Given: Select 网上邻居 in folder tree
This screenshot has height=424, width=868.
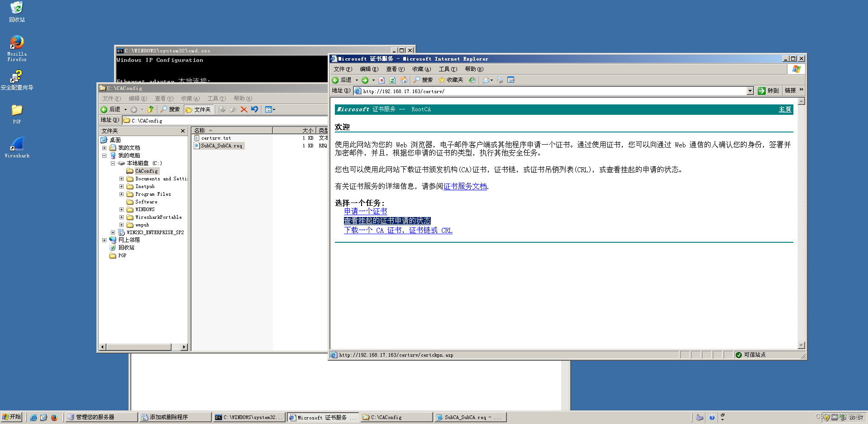Looking at the screenshot, I should [129, 240].
